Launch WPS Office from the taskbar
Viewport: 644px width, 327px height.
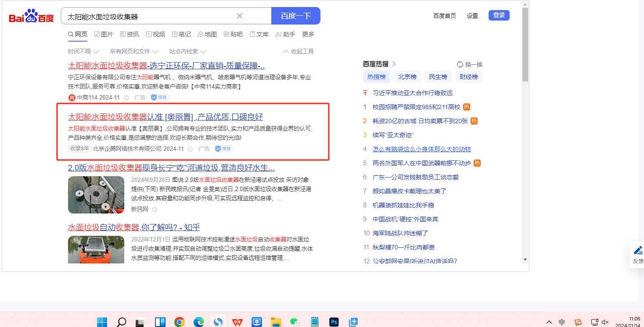click(x=237, y=322)
